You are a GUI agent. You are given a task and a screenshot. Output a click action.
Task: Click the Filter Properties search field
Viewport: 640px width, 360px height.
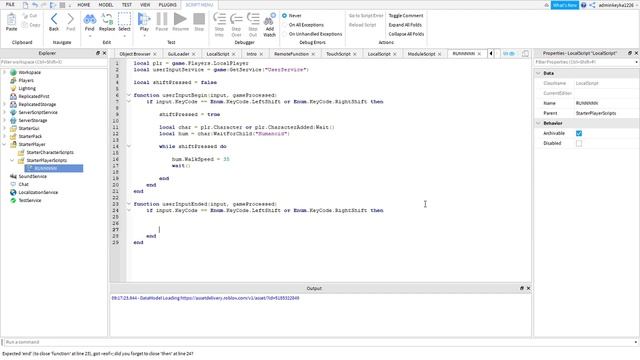click(586, 62)
